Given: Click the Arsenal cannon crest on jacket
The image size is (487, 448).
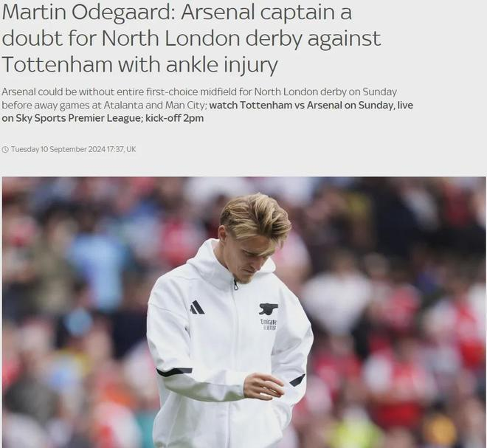Looking at the screenshot, I should [x=268, y=309].
